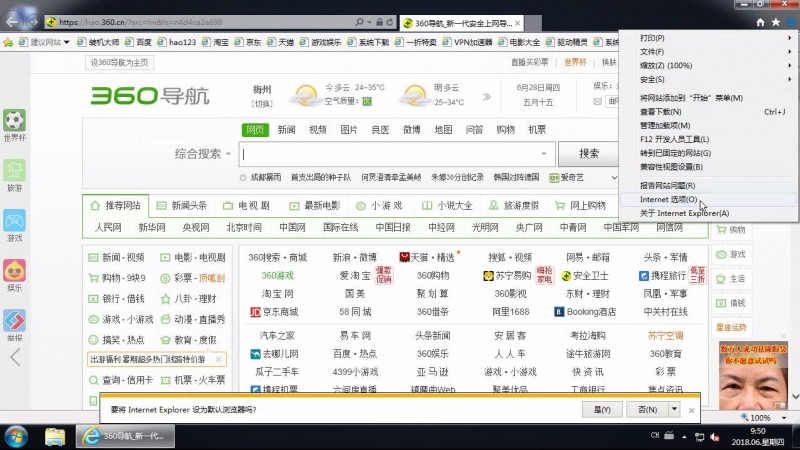Image resolution: width=800 pixels, height=450 pixels.
Task: Expand the 否(N) button dropdown arrow
Action: pos(674,409)
